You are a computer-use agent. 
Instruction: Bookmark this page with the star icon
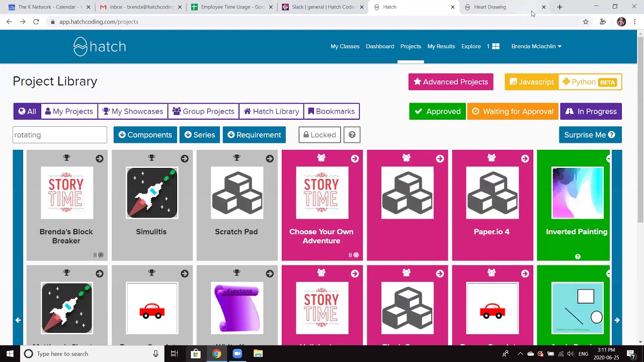pos(586,22)
